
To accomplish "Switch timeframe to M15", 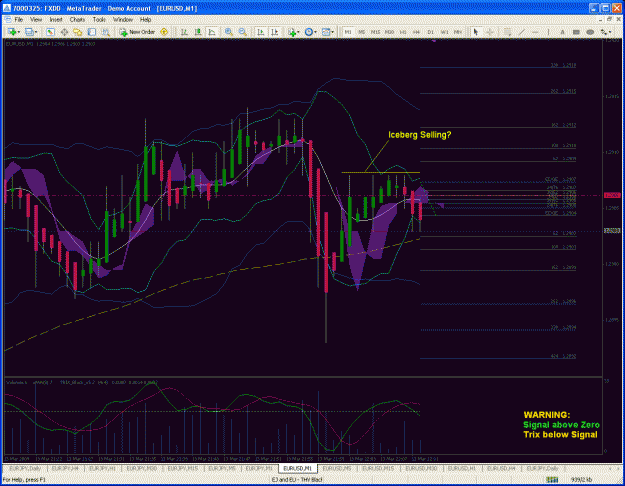I will pos(375,32).
